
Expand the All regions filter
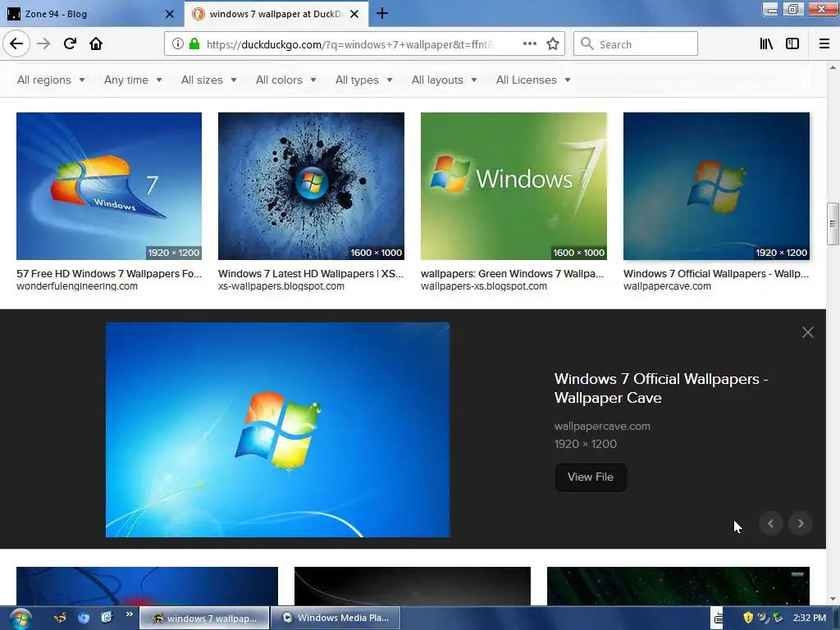click(x=51, y=80)
